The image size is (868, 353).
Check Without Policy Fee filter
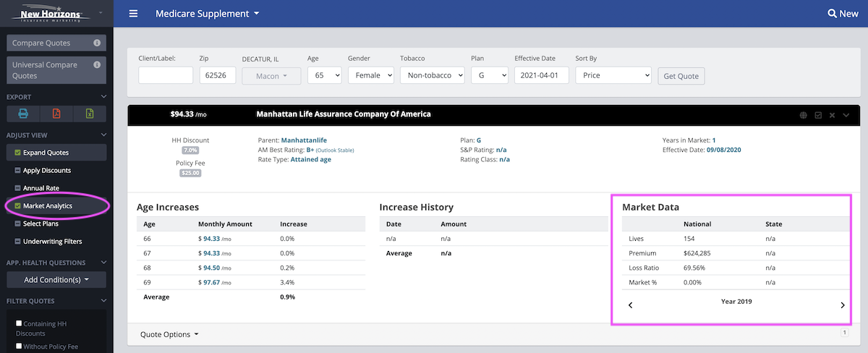pyautogui.click(x=20, y=346)
